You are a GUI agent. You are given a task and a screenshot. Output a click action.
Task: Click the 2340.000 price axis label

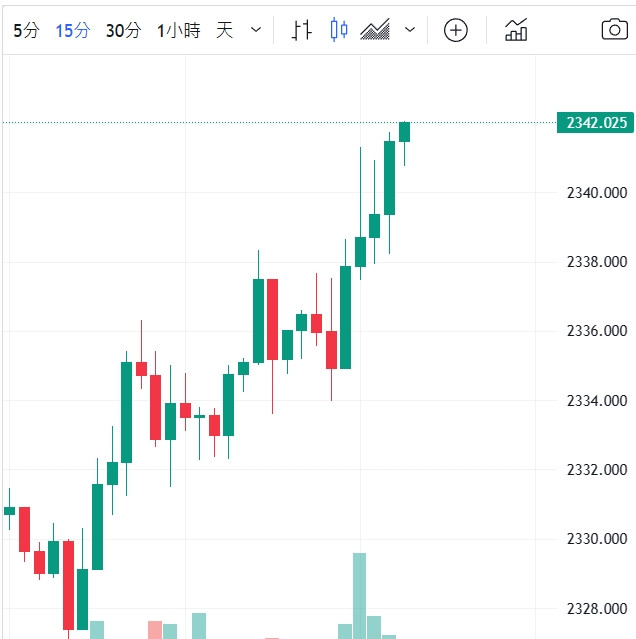click(x=596, y=192)
